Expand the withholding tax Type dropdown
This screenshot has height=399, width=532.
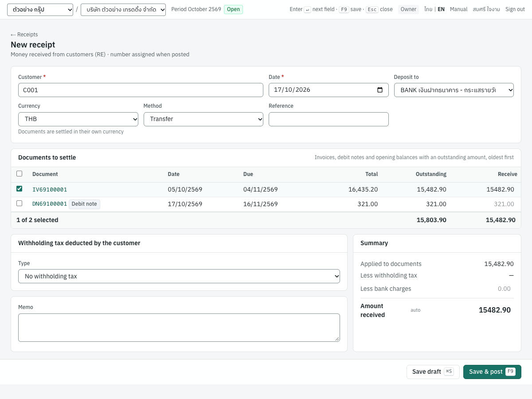coord(179,276)
